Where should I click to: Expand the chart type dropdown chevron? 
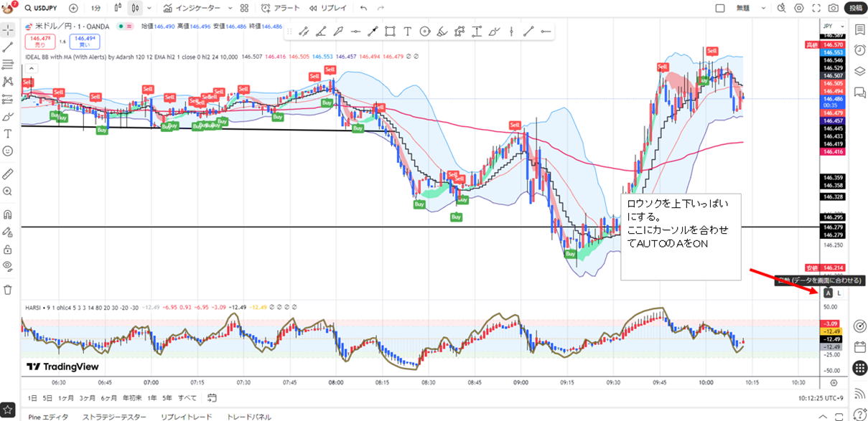point(149,8)
